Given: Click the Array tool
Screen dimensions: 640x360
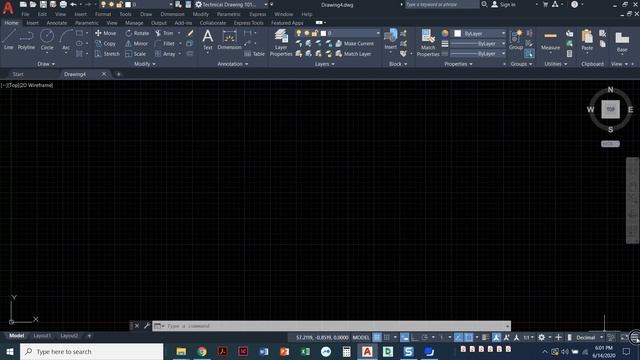Looking at the screenshot, I should pyautogui.click(x=165, y=54).
